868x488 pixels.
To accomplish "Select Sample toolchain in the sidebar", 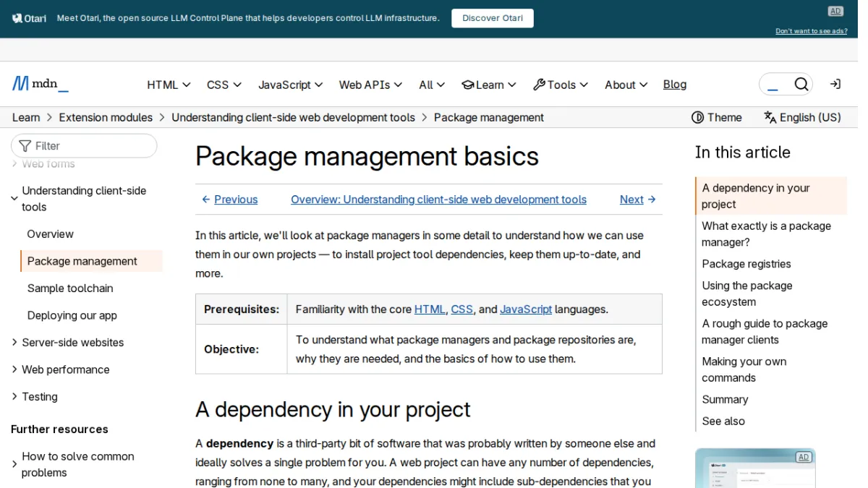I will [x=70, y=288].
